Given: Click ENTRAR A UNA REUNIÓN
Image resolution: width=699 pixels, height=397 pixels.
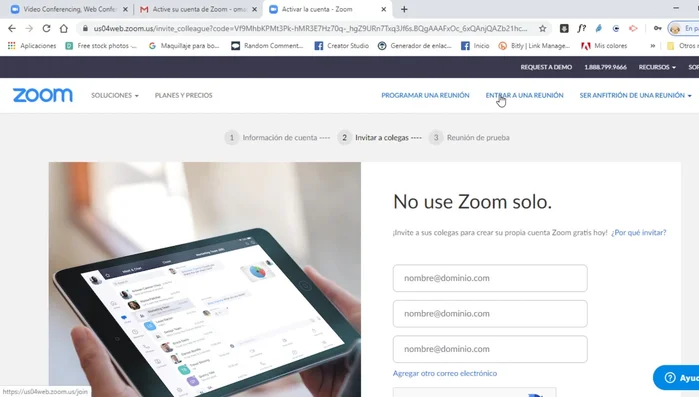Looking at the screenshot, I should tap(524, 95).
